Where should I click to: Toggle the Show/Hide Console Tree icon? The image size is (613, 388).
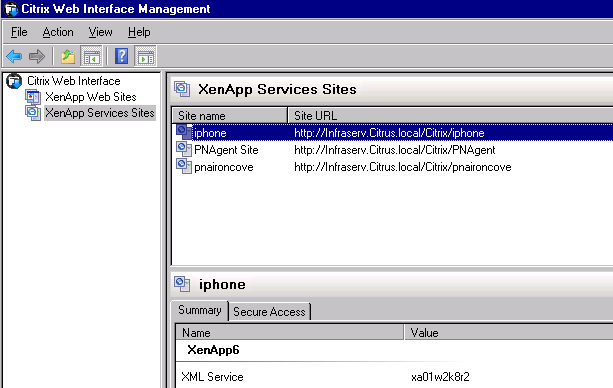(x=91, y=56)
